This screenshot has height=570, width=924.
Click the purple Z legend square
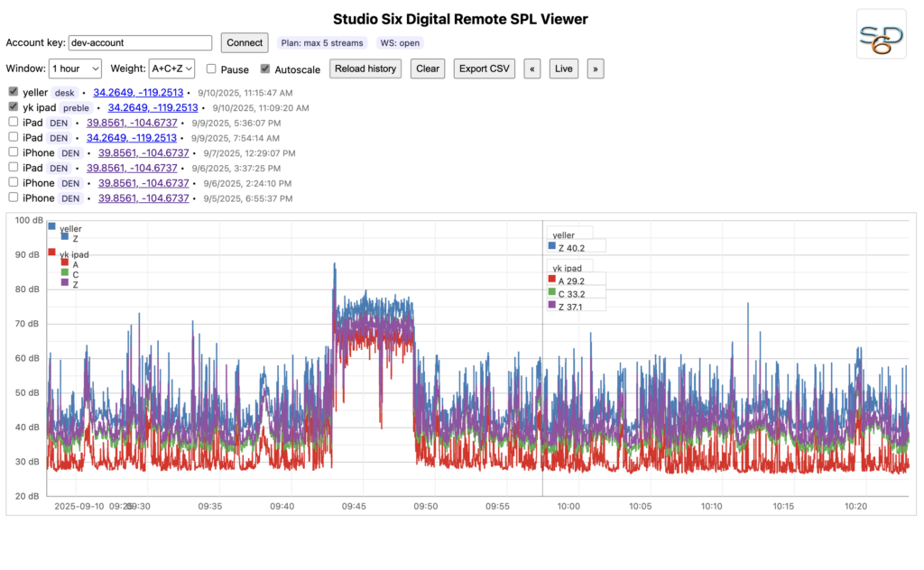tap(65, 282)
